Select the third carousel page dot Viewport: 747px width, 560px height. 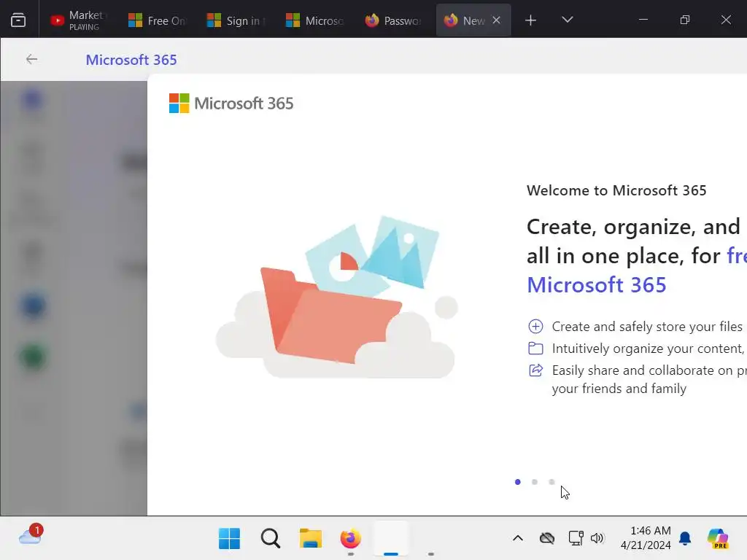[551, 482]
